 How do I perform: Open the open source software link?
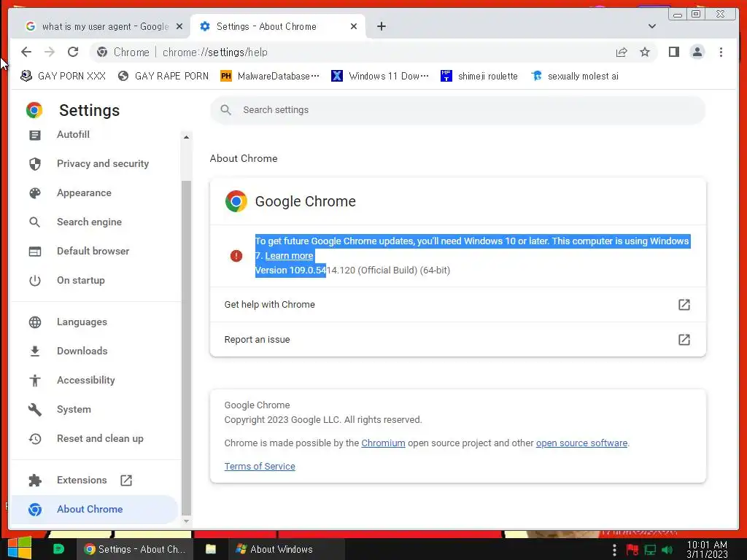[581, 443]
